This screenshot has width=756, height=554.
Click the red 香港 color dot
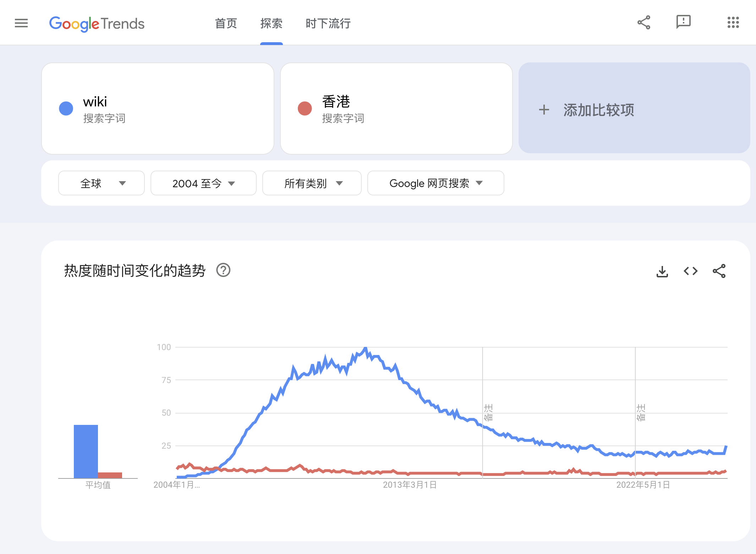point(305,109)
